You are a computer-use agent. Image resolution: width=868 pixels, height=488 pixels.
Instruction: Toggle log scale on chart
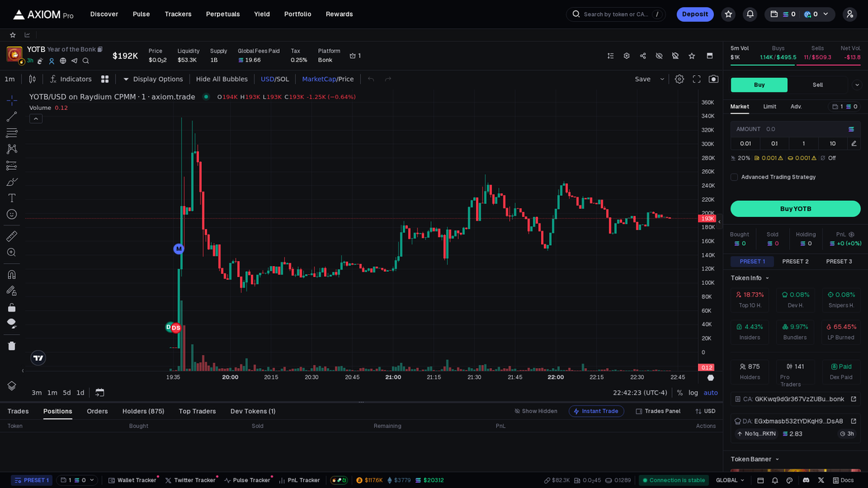point(693,393)
